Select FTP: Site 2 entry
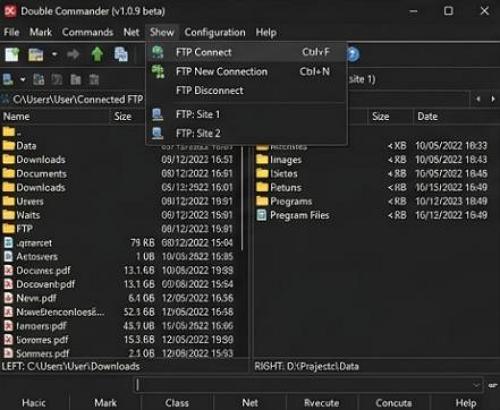 click(247, 133)
